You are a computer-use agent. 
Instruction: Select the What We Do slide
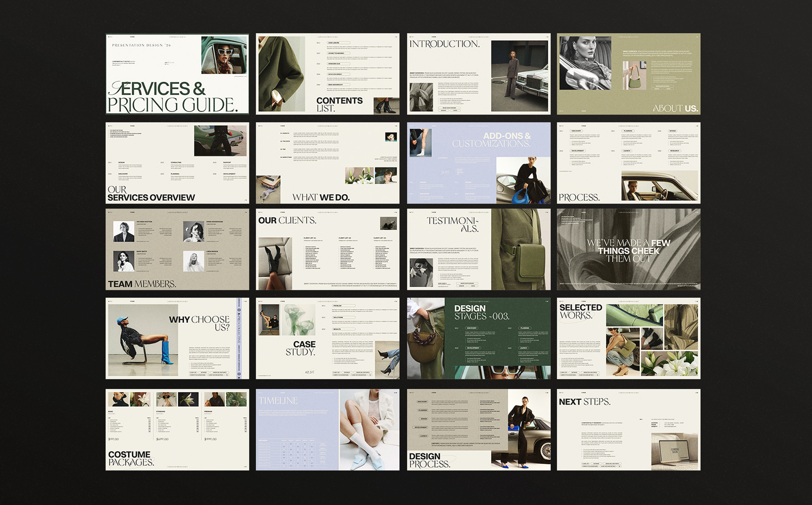click(327, 163)
